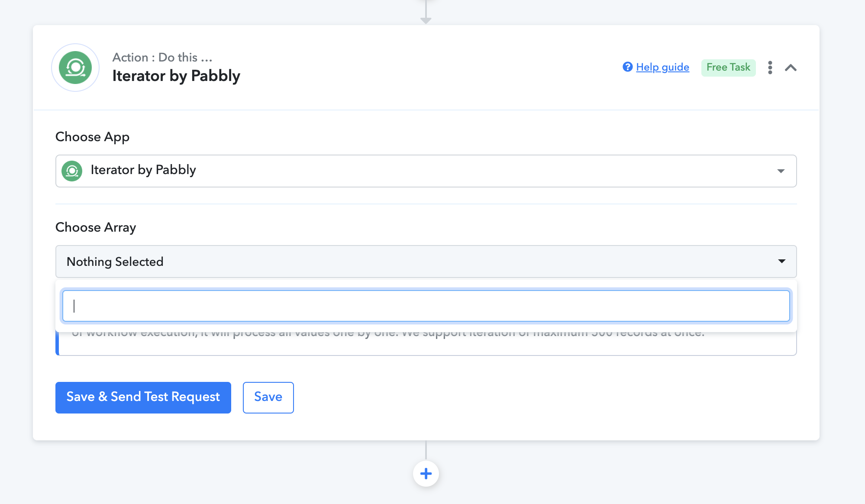
Task: Open the three-dot options menu
Action: (x=770, y=68)
